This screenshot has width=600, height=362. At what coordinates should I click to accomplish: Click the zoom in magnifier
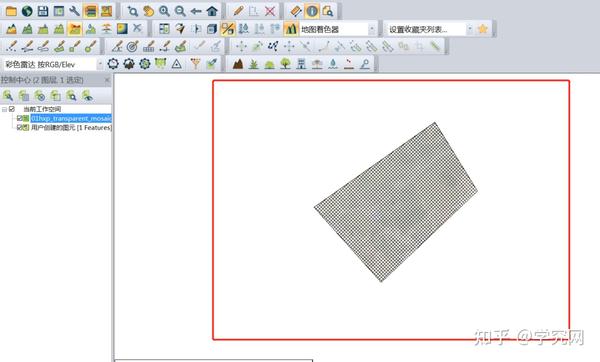point(164,11)
